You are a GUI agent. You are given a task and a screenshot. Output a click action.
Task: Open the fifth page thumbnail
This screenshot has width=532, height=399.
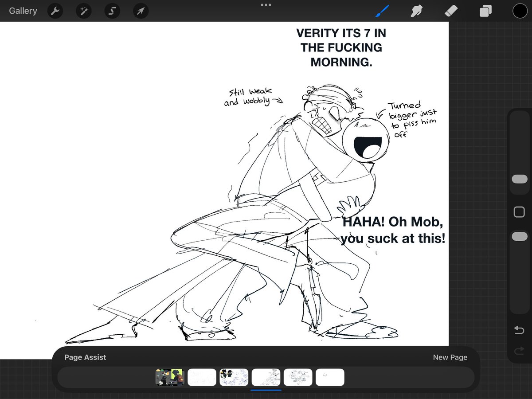click(x=298, y=377)
